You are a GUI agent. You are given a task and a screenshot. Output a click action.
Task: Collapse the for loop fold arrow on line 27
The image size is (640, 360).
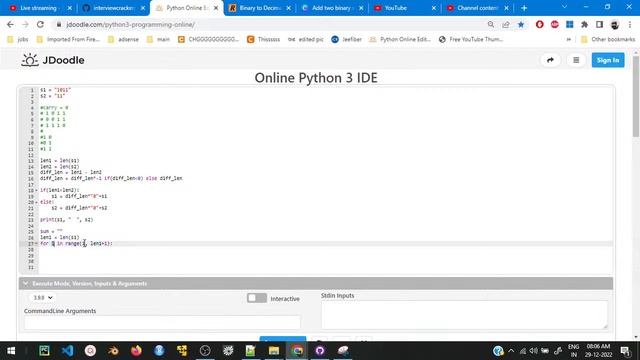[x=36, y=244]
